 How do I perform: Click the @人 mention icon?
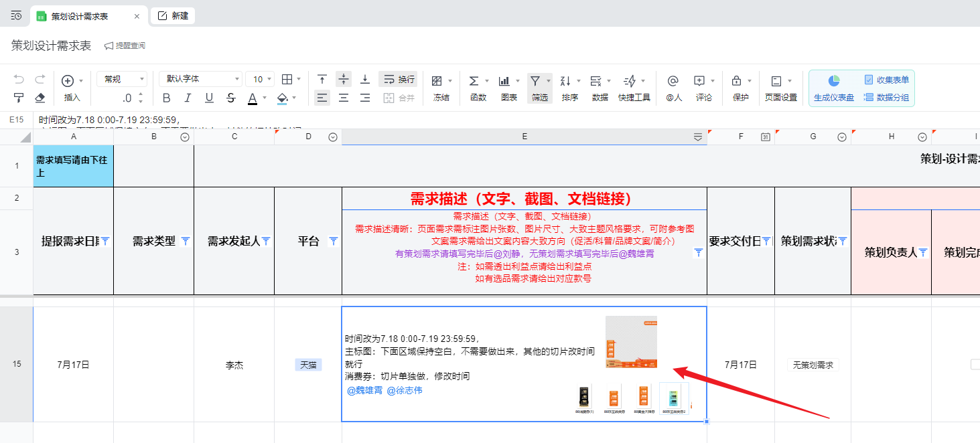[x=673, y=81]
